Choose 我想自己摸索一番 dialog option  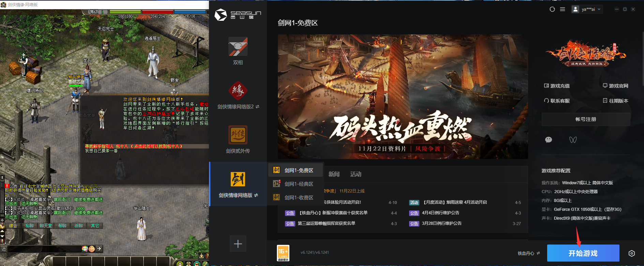[101, 151]
